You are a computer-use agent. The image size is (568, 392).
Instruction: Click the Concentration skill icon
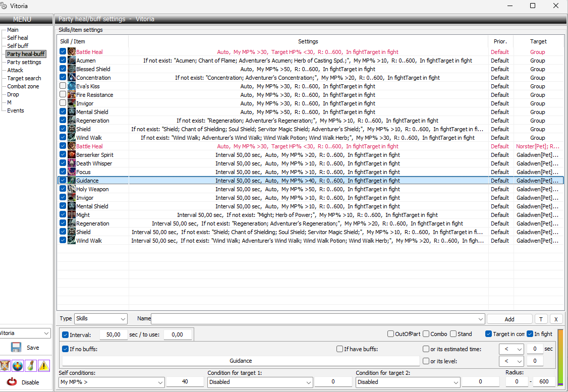pos(71,78)
